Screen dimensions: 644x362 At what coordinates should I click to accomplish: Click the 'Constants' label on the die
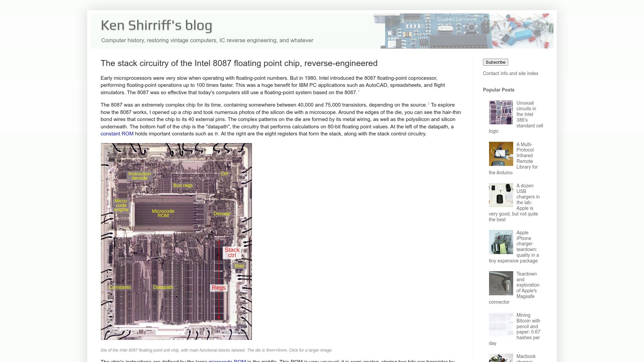pyautogui.click(x=120, y=287)
